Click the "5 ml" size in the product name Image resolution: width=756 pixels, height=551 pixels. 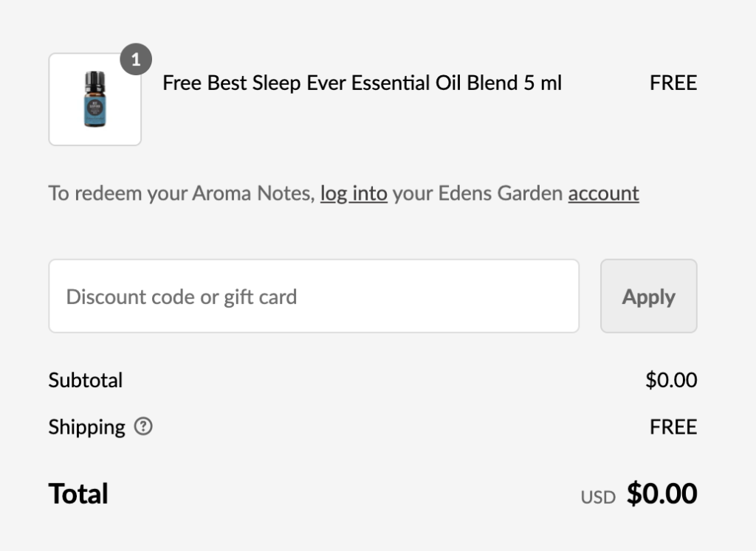pos(543,83)
